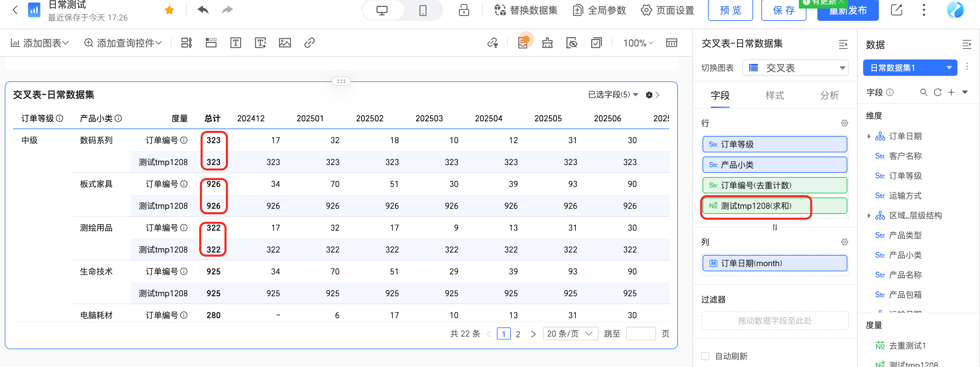980x367 pixels.
Task: Open the 切换图表 chart type dropdown
Action: click(795, 68)
